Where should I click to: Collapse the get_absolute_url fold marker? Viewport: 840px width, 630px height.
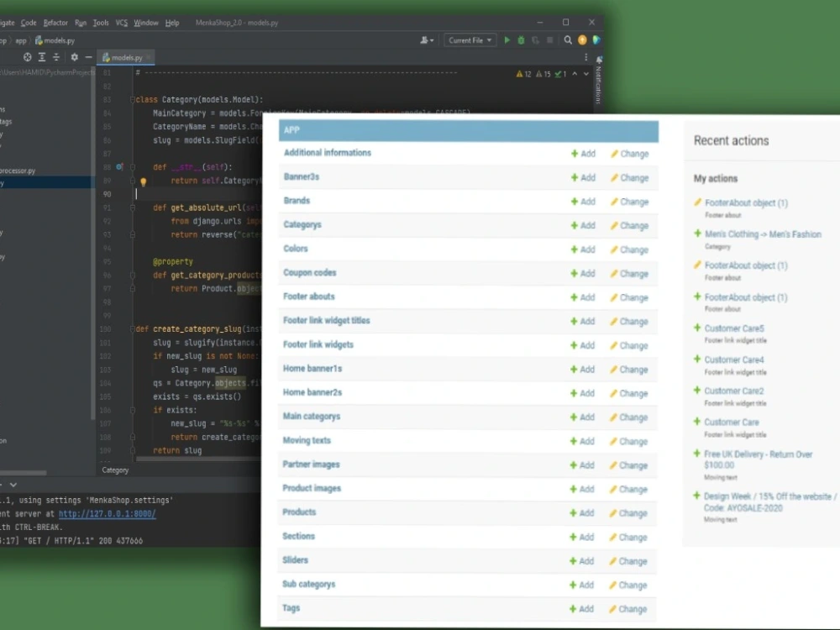point(133,207)
